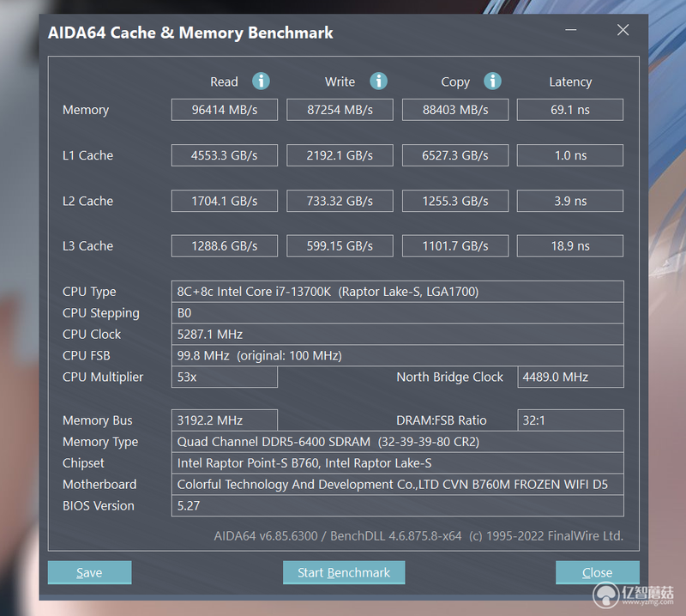Image resolution: width=686 pixels, height=616 pixels.
Task: Click the DRAM:FSB Ratio value 32:1
Action: coord(570,420)
